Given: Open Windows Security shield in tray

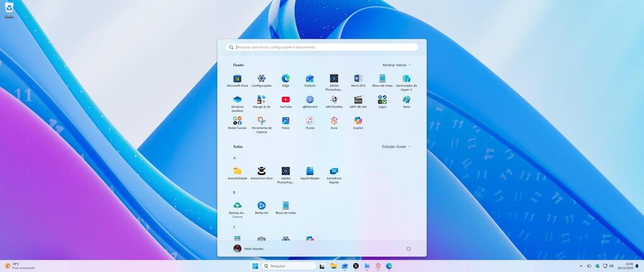Looking at the screenshot, I should pos(597,266).
